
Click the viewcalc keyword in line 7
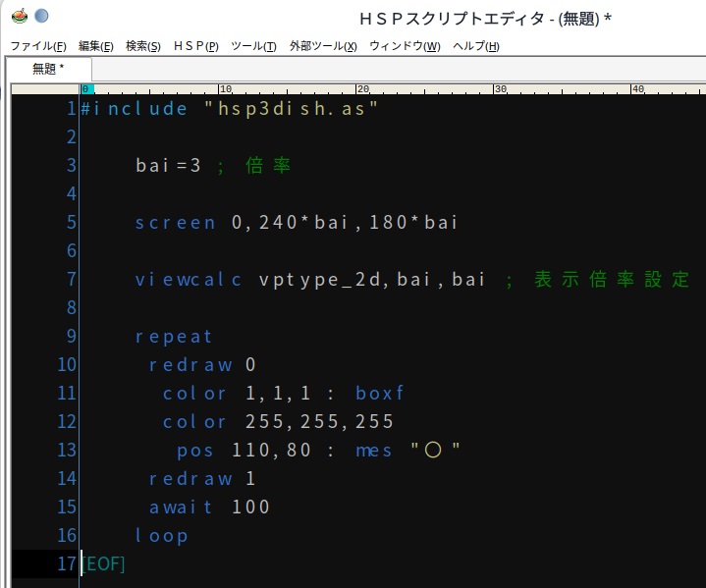click(x=189, y=280)
